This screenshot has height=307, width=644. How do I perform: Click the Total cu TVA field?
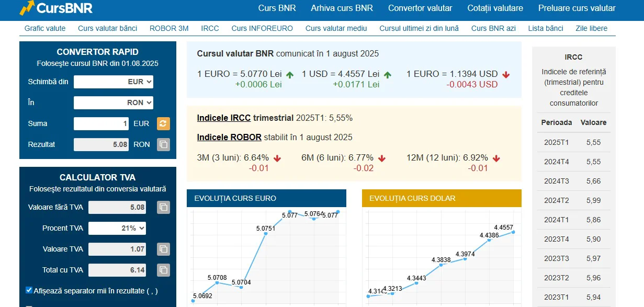(117, 270)
